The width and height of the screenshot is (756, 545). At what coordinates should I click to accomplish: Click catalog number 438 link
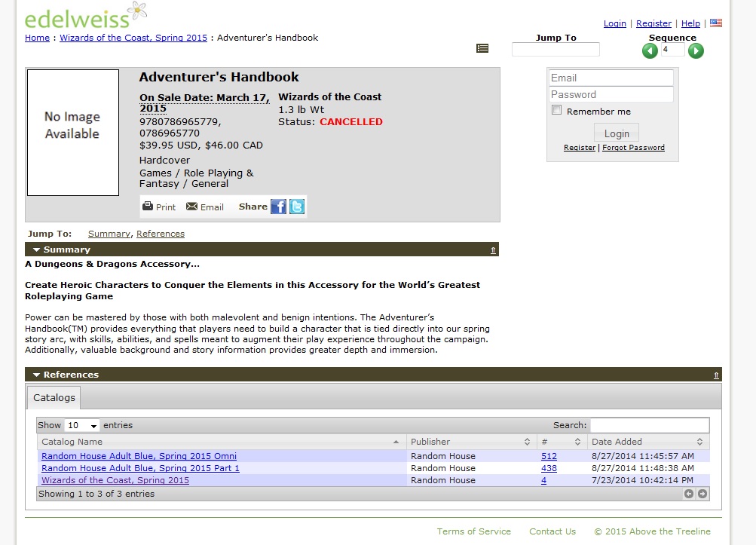point(549,468)
